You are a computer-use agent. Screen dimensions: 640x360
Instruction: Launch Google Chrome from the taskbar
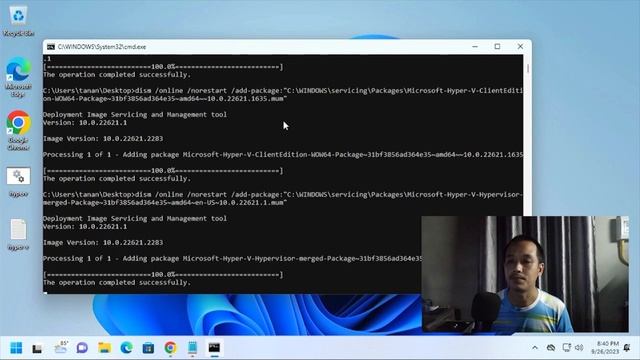click(x=170, y=348)
